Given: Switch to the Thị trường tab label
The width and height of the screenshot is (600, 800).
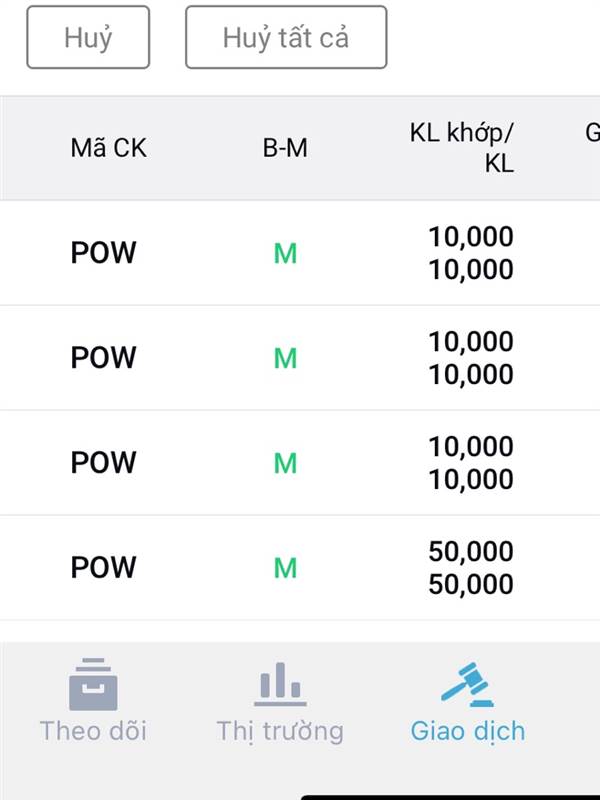Looking at the screenshot, I should pos(280,732).
